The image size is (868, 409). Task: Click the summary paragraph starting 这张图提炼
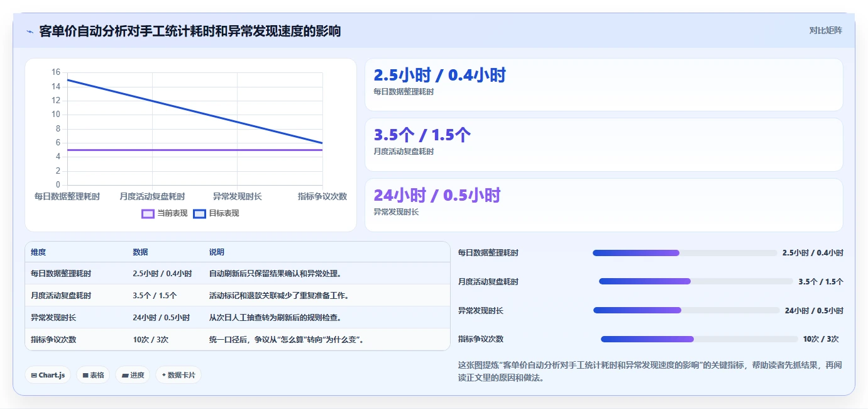[650, 371]
